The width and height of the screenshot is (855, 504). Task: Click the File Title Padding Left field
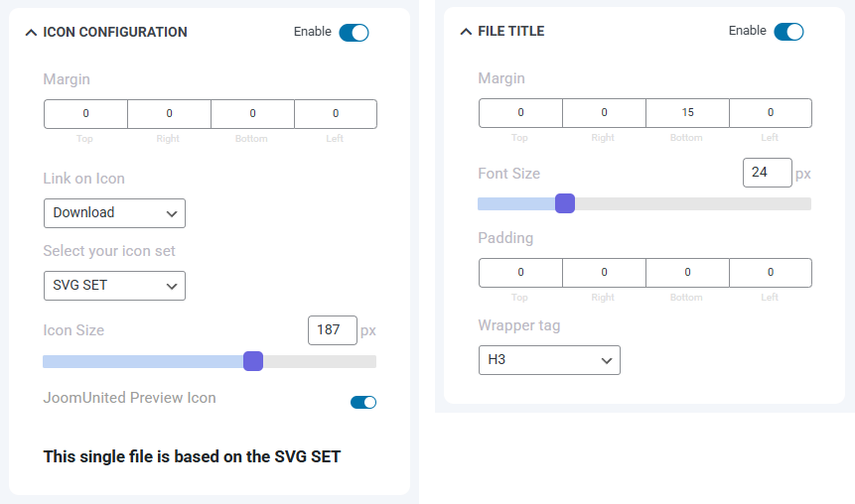tap(771, 273)
